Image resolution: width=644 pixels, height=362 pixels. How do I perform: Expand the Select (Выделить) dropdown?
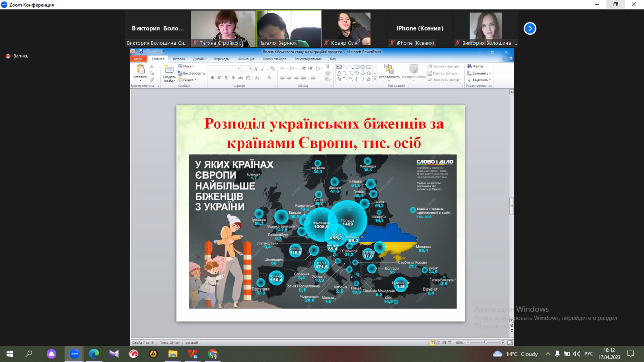pos(479,80)
